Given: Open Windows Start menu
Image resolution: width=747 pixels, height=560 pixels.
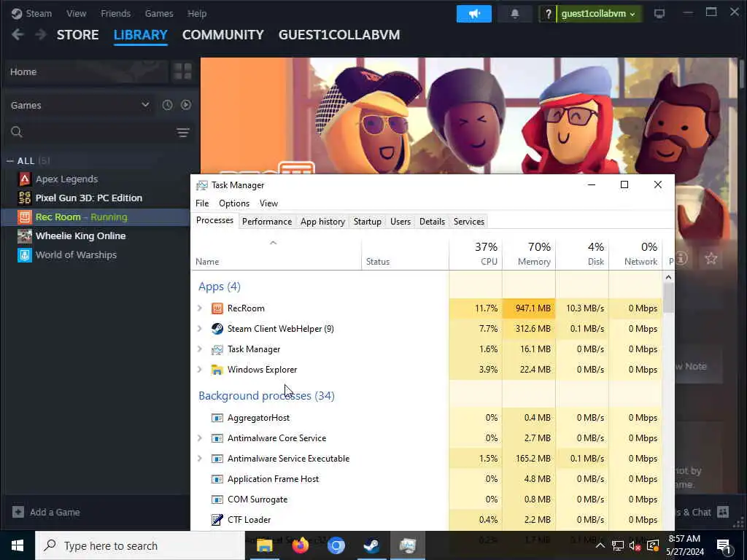Looking at the screenshot, I should click(x=18, y=545).
